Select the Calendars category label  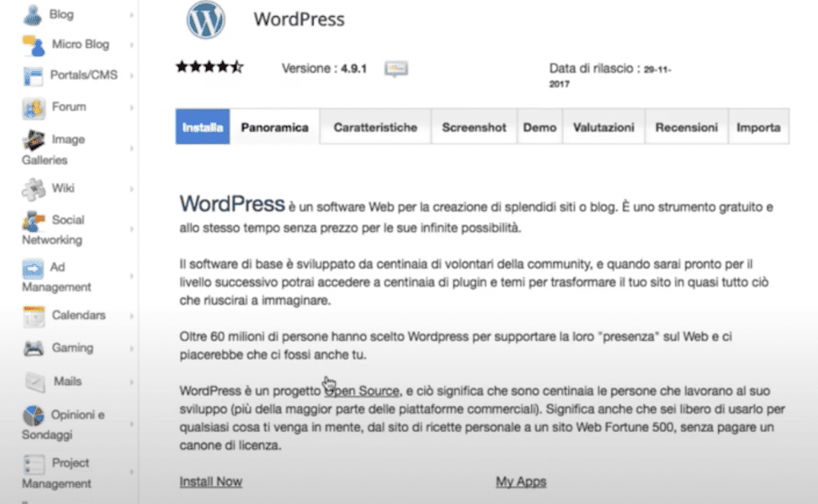79,315
